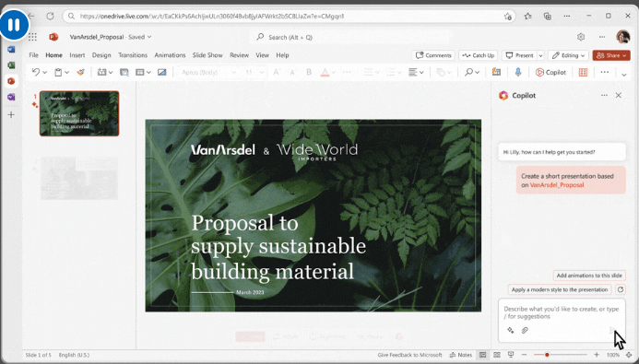Open the New Slide dropdown arrow
Image resolution: width=639 pixels, height=364 pixels.
click(x=111, y=73)
